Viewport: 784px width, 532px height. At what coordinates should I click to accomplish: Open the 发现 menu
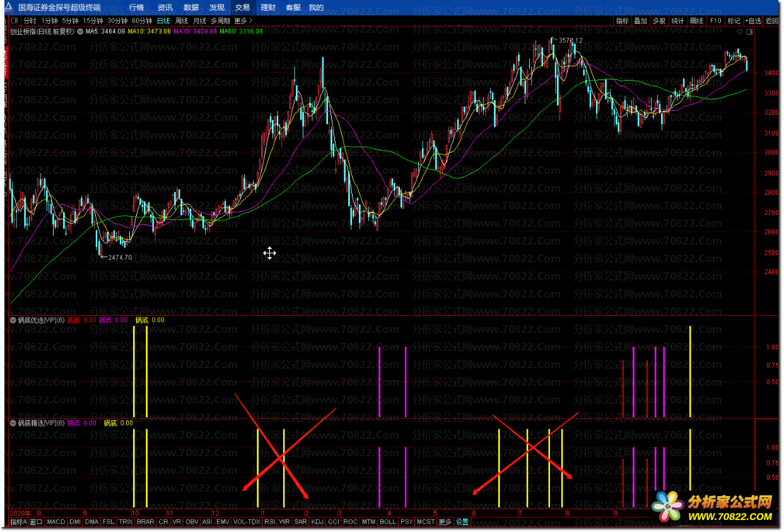click(x=217, y=8)
